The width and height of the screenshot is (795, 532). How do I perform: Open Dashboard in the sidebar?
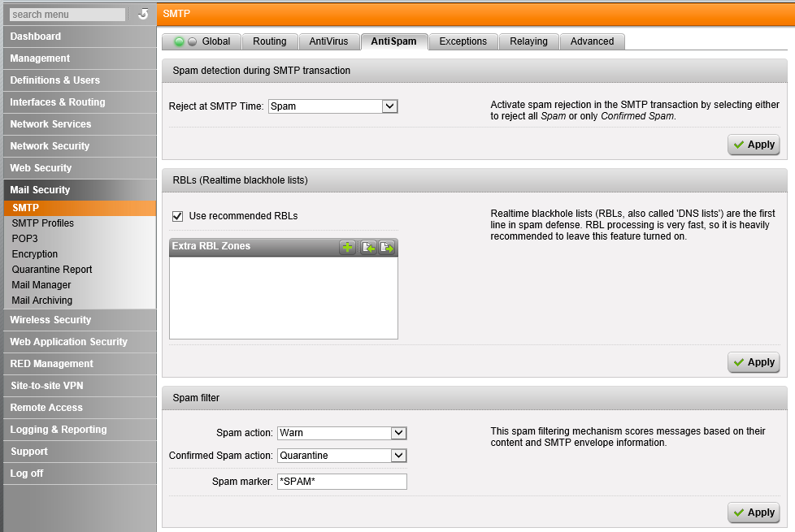pyautogui.click(x=80, y=37)
